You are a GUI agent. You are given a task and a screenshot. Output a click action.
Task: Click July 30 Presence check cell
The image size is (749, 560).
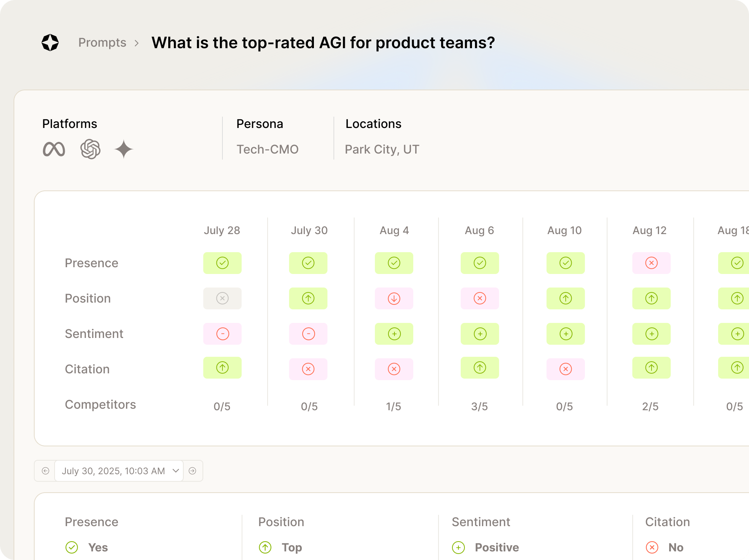pyautogui.click(x=308, y=263)
